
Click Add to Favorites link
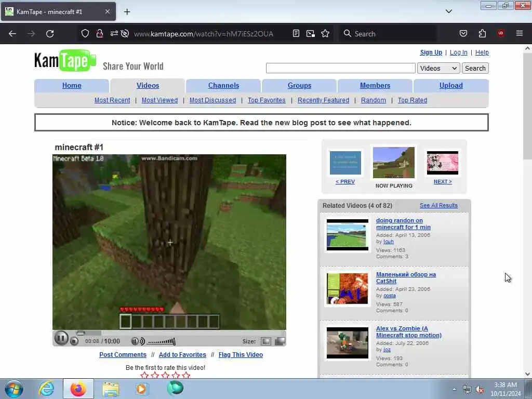tap(182, 354)
